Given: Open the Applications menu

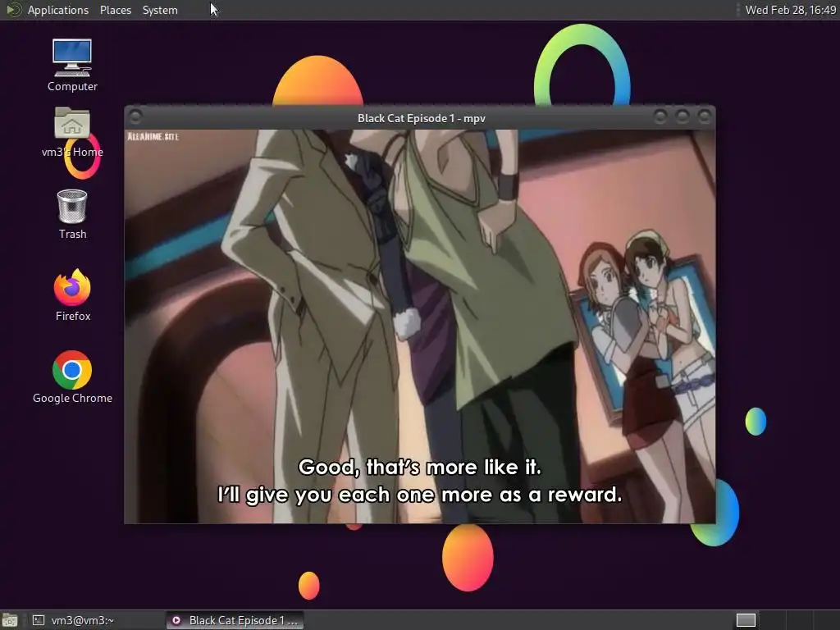Looking at the screenshot, I should pos(58,10).
